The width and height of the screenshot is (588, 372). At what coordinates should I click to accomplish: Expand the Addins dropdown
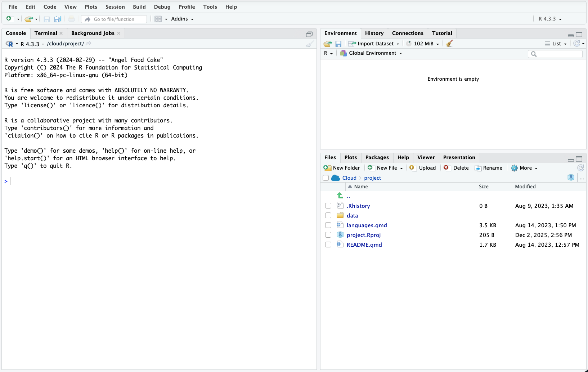pyautogui.click(x=182, y=19)
